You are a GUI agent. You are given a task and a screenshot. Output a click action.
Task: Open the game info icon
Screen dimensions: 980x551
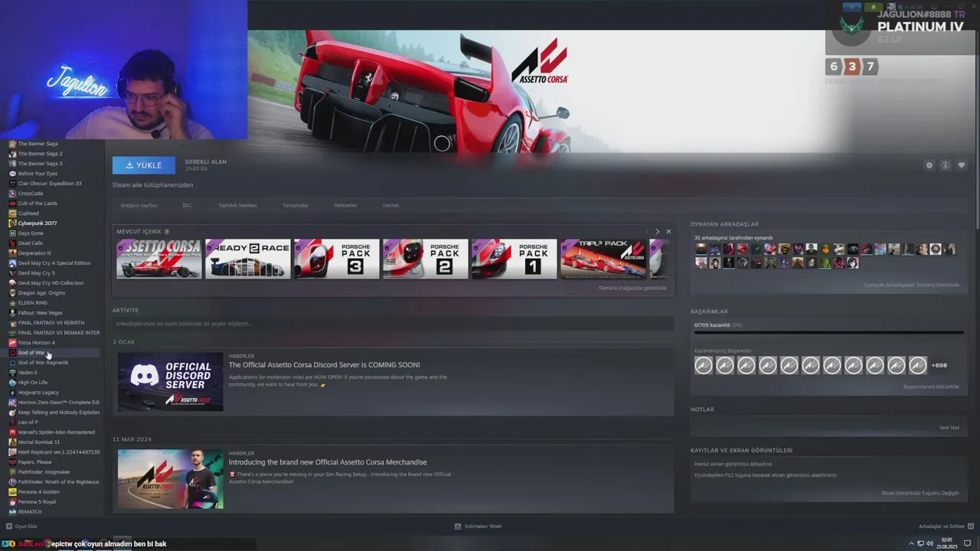[x=946, y=165]
